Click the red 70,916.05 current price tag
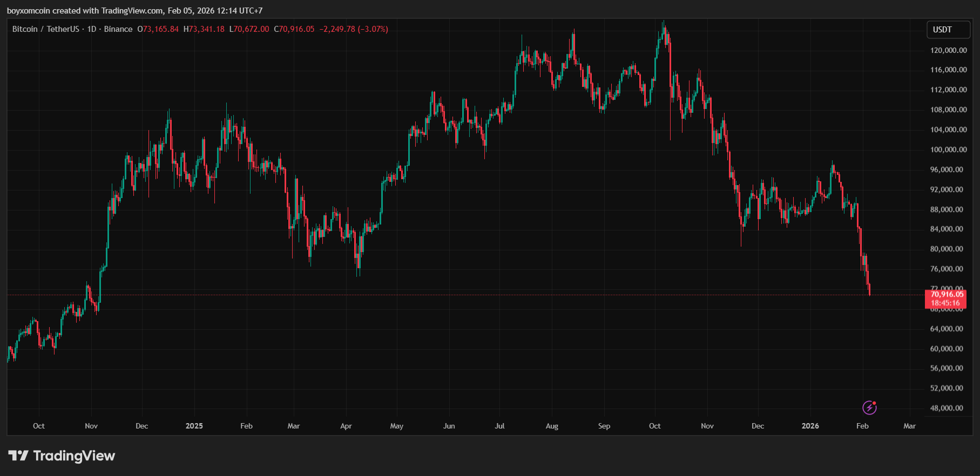The width and height of the screenshot is (980, 476). click(947, 294)
